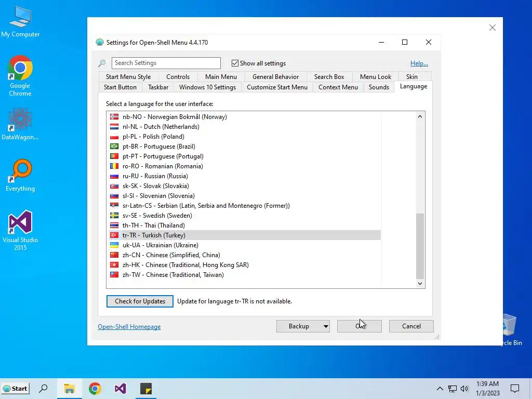
Task: Switch to Sounds tab
Action: (x=379, y=87)
